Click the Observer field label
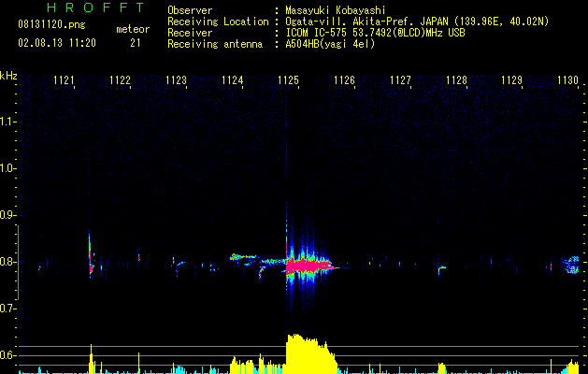Viewport: 588px width, 374px height. click(190, 10)
